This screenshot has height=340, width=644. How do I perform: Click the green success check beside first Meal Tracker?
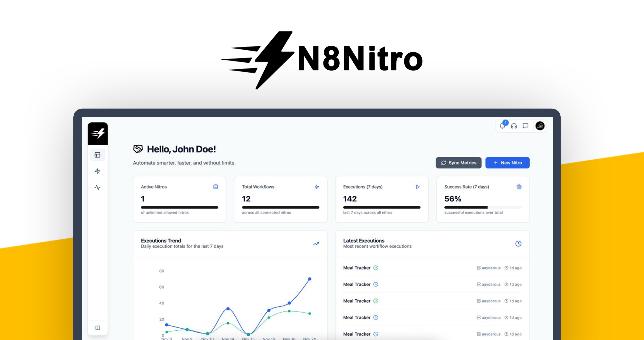pos(376,268)
